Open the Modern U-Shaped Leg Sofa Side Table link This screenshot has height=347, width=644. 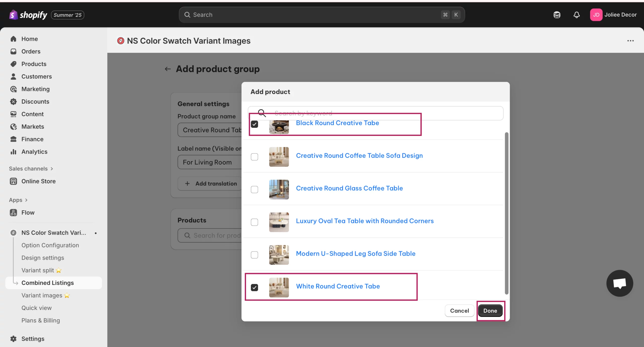click(x=356, y=254)
